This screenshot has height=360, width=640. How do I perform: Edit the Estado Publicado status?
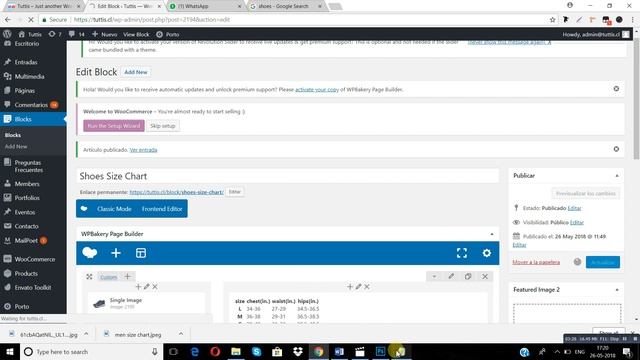pos(574,208)
